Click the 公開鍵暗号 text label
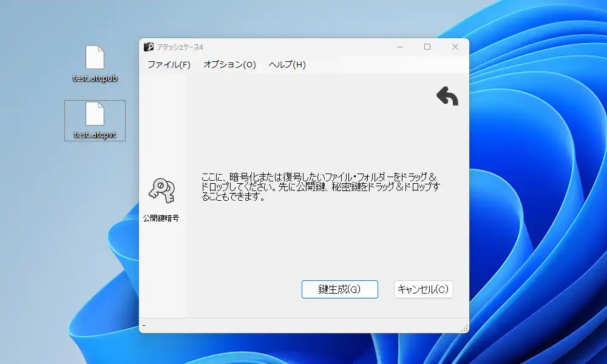Screen dimensions: 607x364 point(161,217)
